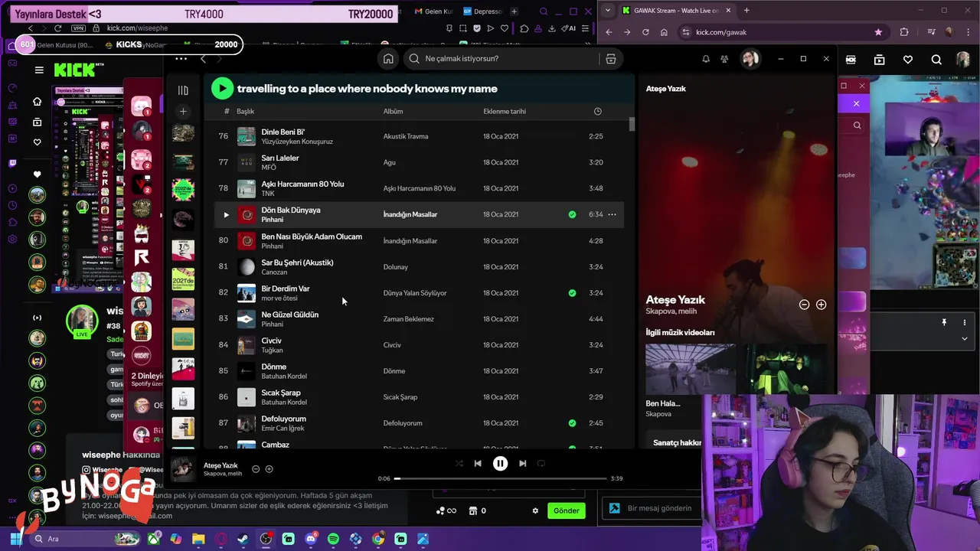Toggle repeat in Spotify player
Image resolution: width=980 pixels, height=551 pixels.
tap(541, 463)
